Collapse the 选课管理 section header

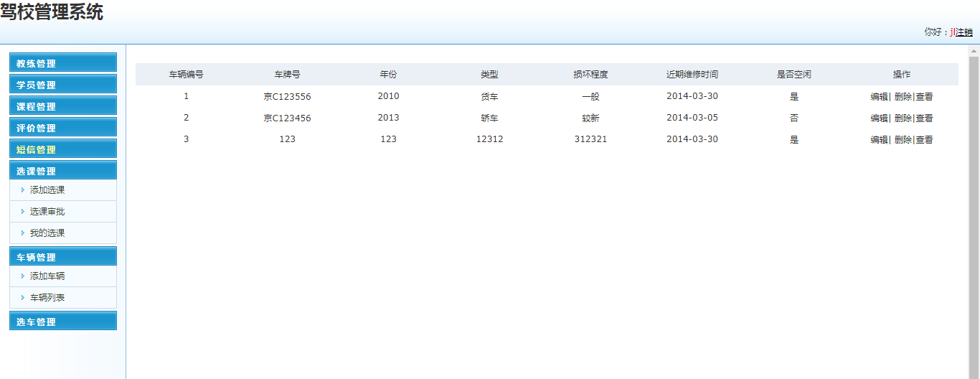coord(63,170)
